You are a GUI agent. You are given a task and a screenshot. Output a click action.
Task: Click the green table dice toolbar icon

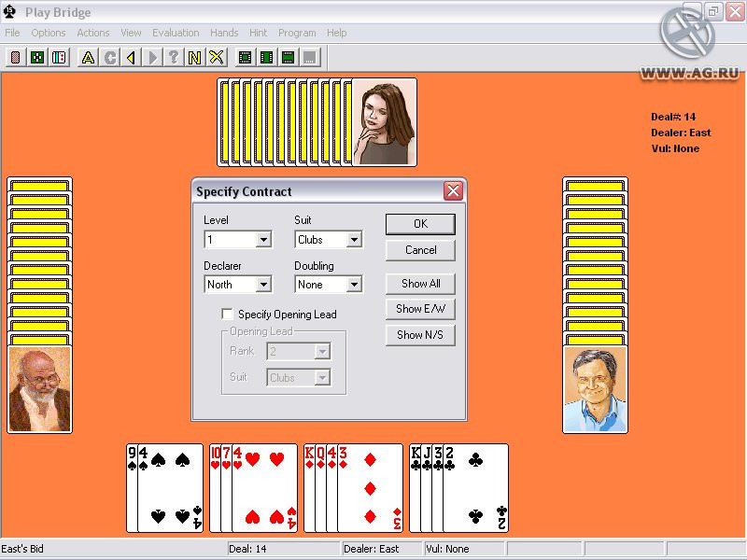37,58
